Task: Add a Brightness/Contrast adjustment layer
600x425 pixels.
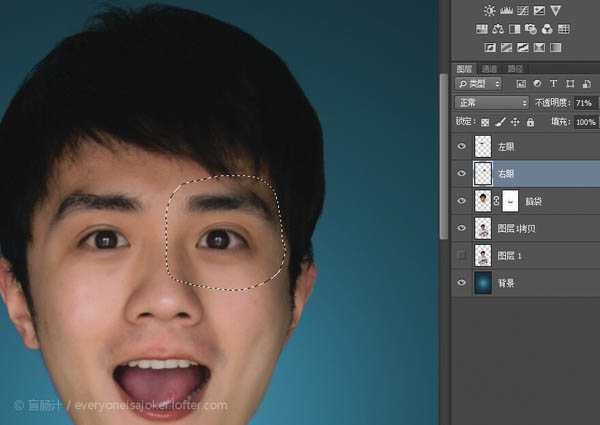Action: point(489,11)
